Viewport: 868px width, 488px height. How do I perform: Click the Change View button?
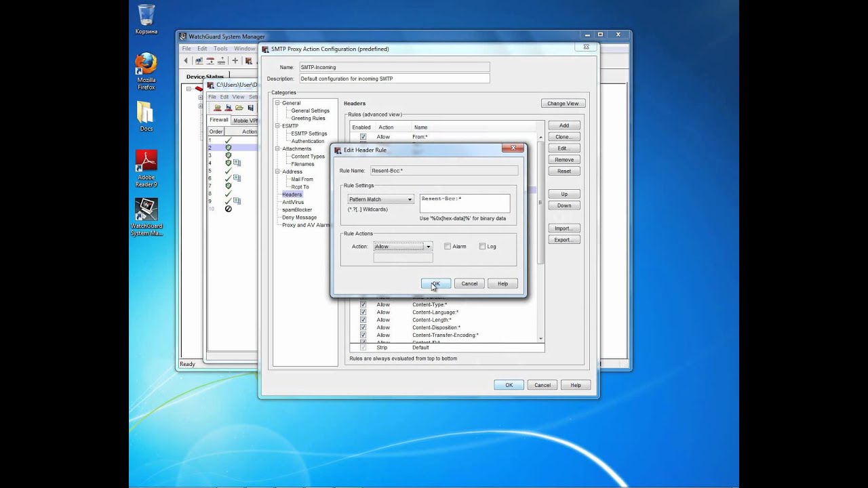pos(563,104)
